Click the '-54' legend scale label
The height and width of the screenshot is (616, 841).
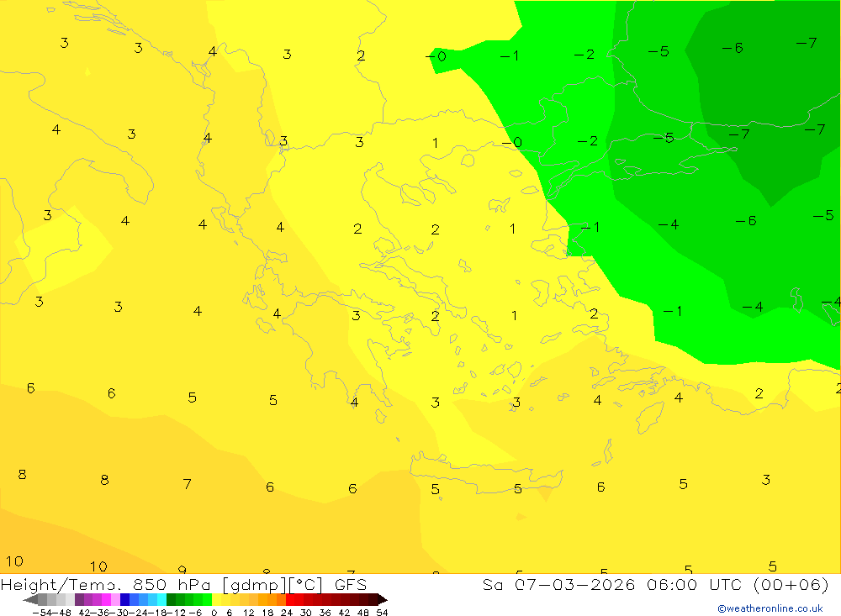42,613
